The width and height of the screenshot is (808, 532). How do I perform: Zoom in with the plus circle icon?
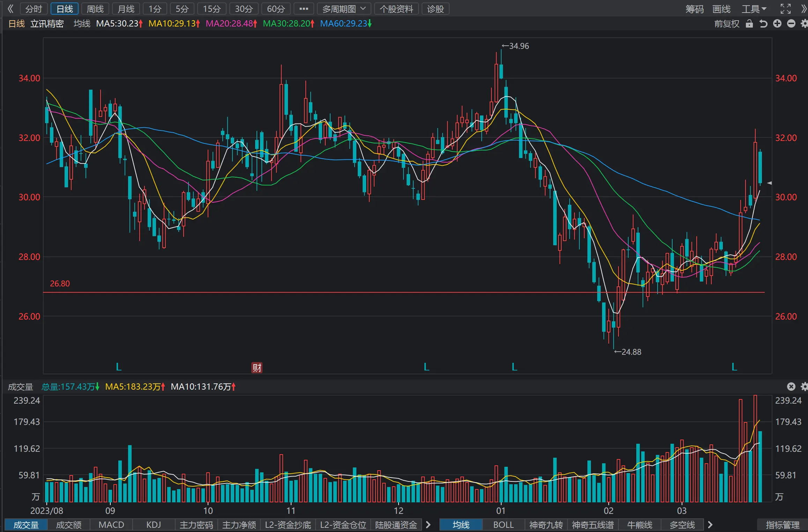777,23
